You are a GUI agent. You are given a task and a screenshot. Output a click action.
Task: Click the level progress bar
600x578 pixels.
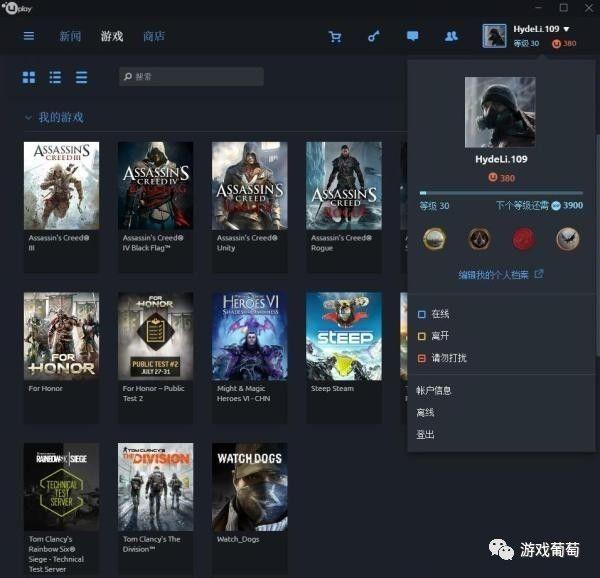click(x=501, y=193)
